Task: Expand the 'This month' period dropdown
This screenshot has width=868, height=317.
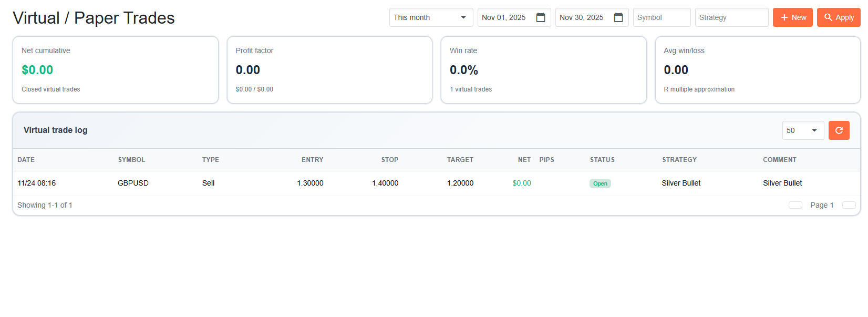Action: [431, 17]
